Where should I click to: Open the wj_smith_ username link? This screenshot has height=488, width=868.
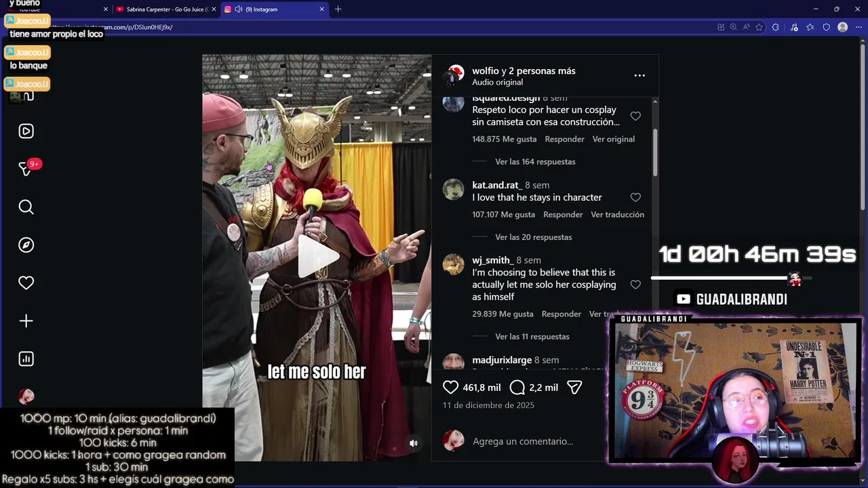click(492, 260)
